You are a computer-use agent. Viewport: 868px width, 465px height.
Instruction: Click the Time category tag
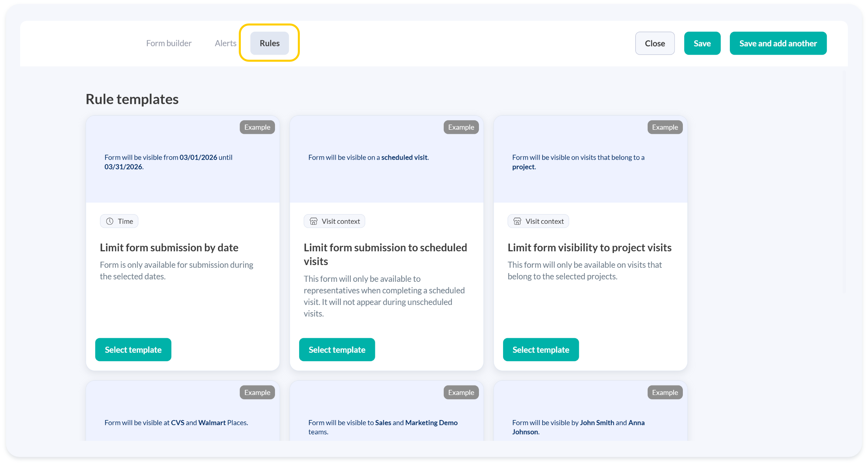click(119, 221)
